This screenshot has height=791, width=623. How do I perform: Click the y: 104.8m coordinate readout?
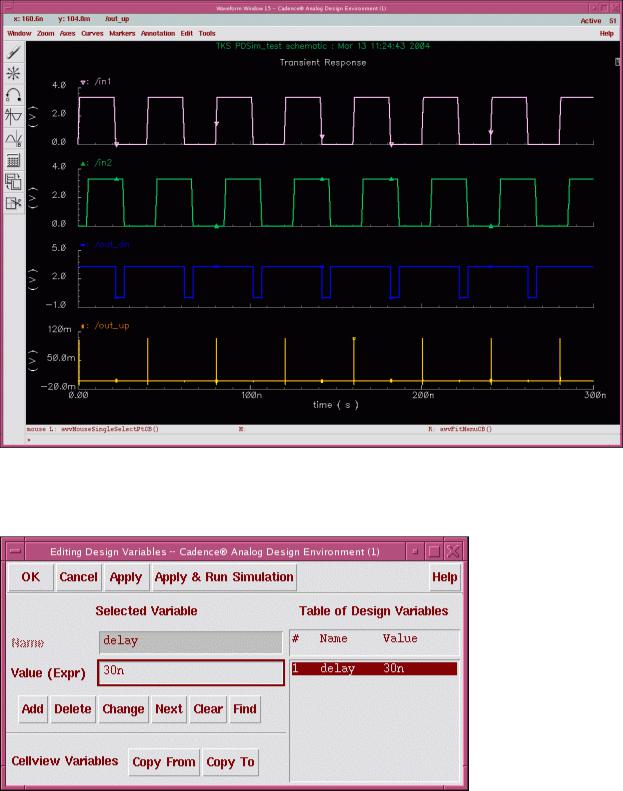pyautogui.click(x=74, y=19)
